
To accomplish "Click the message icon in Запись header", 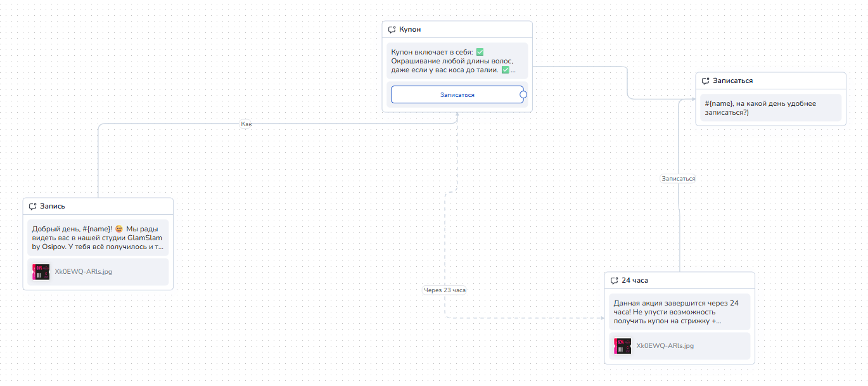I will [x=33, y=207].
